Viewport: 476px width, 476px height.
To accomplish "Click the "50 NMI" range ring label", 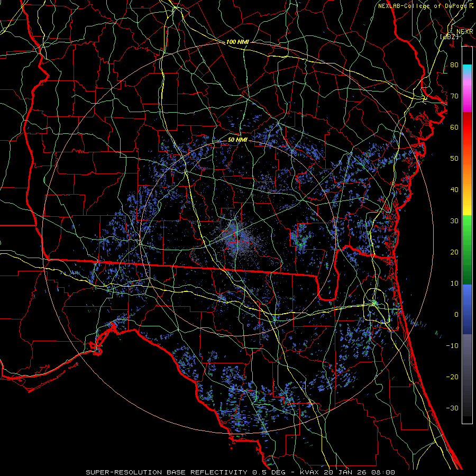I will click(x=237, y=140).
